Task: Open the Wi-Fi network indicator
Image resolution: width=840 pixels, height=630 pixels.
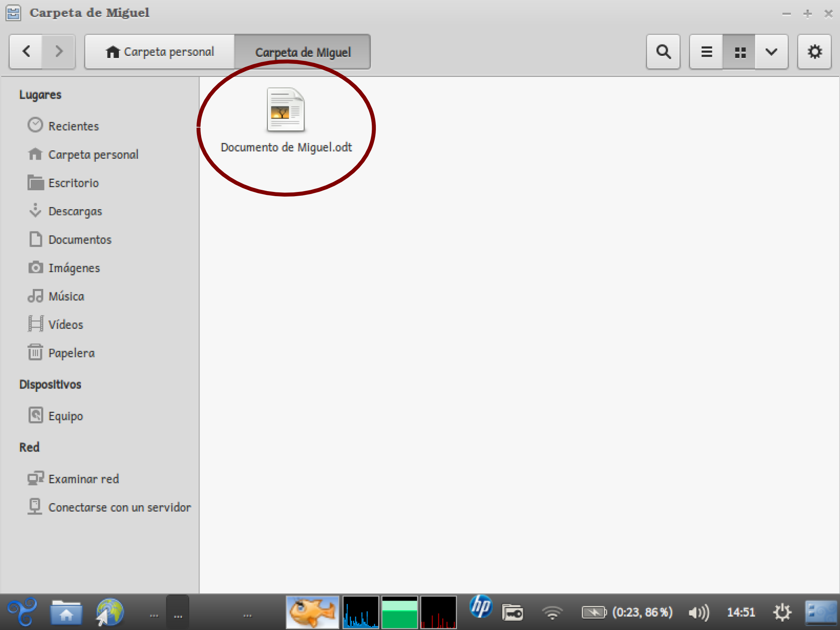Action: [x=552, y=613]
